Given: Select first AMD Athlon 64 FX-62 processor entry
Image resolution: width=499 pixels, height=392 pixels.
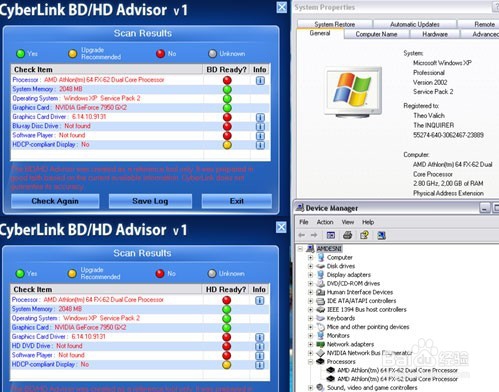Looking at the screenshot, I should click(397, 370).
